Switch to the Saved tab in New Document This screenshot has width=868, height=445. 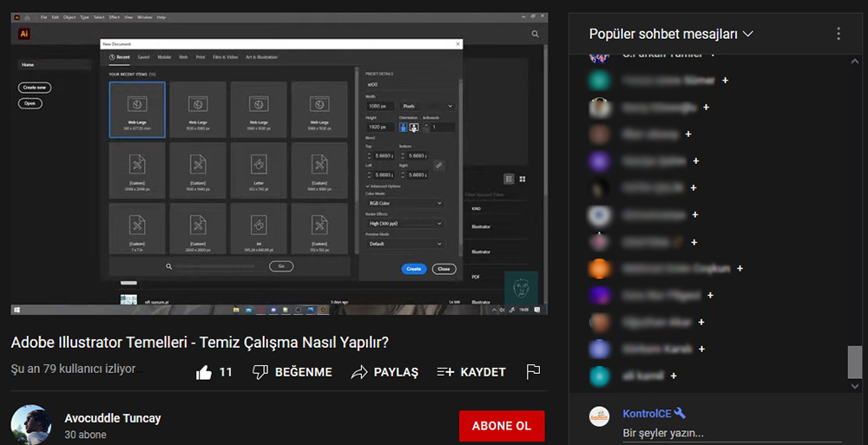tap(143, 57)
